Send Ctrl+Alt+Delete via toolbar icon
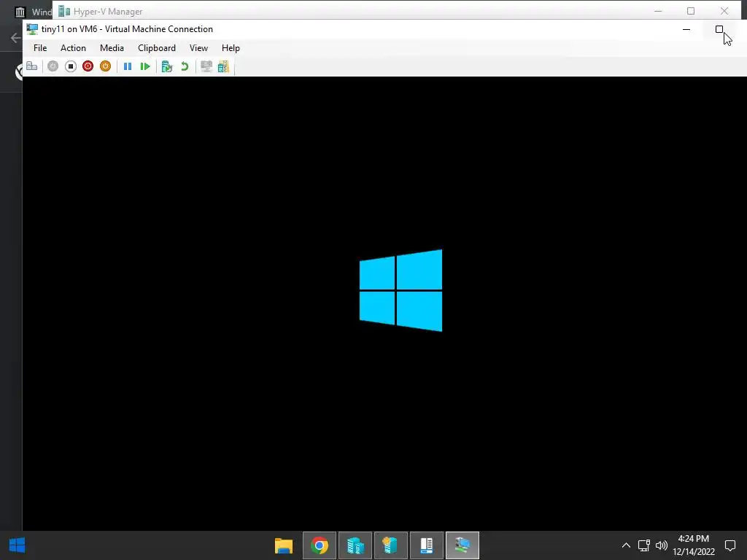 (x=32, y=66)
